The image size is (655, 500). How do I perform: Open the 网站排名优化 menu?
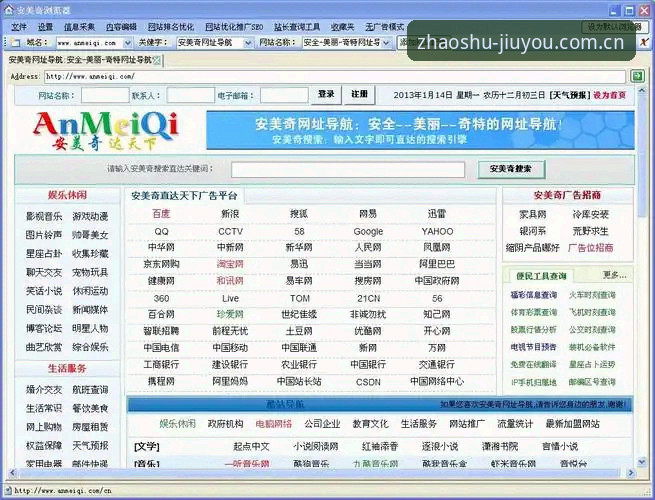[x=171, y=27]
